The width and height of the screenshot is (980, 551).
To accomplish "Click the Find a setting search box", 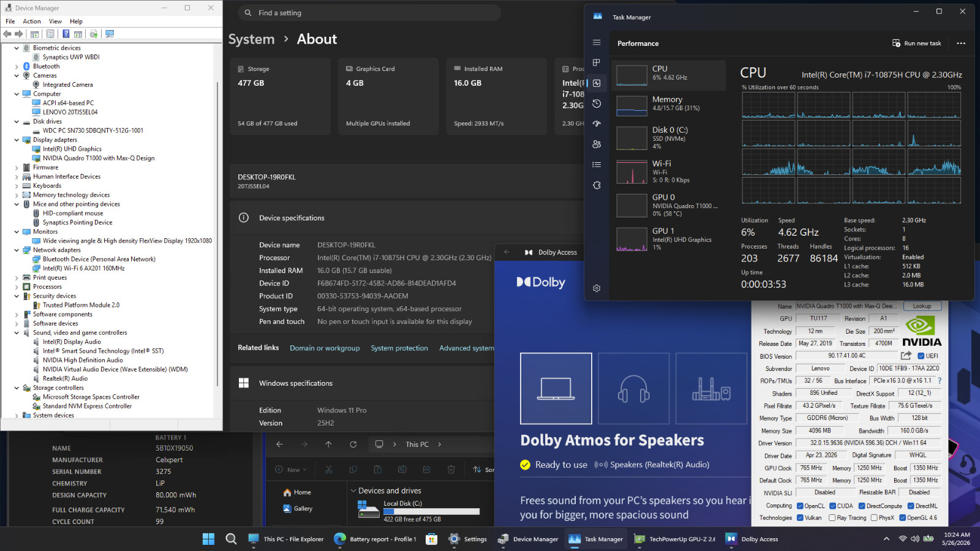I will coord(369,13).
